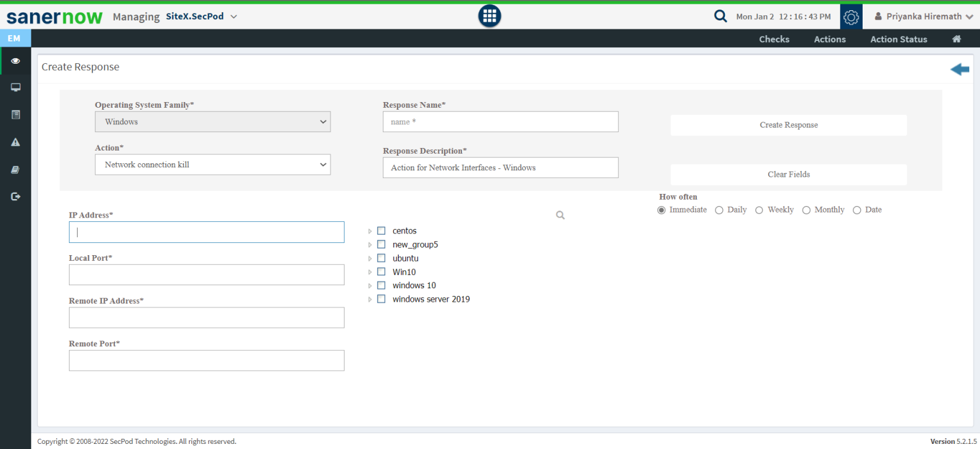Open Operating System Family dropdown
Image resolution: width=980 pixels, height=449 pixels.
point(212,122)
